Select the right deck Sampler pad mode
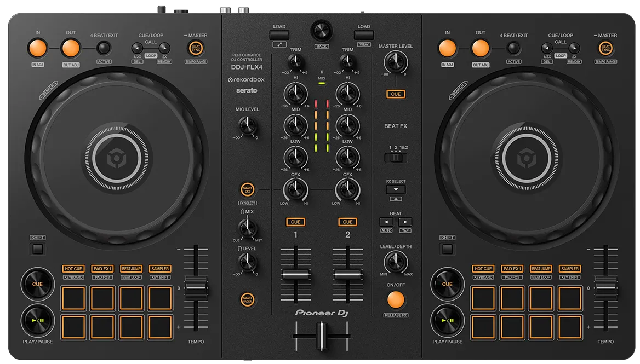The width and height of the screenshot is (640, 364). point(569,269)
